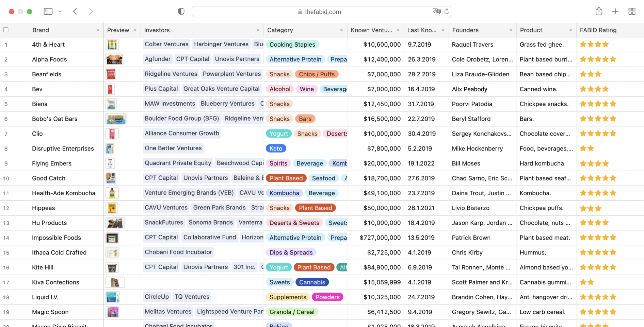
Task: Select the Chips / Puffs category tag
Action: [317, 74]
